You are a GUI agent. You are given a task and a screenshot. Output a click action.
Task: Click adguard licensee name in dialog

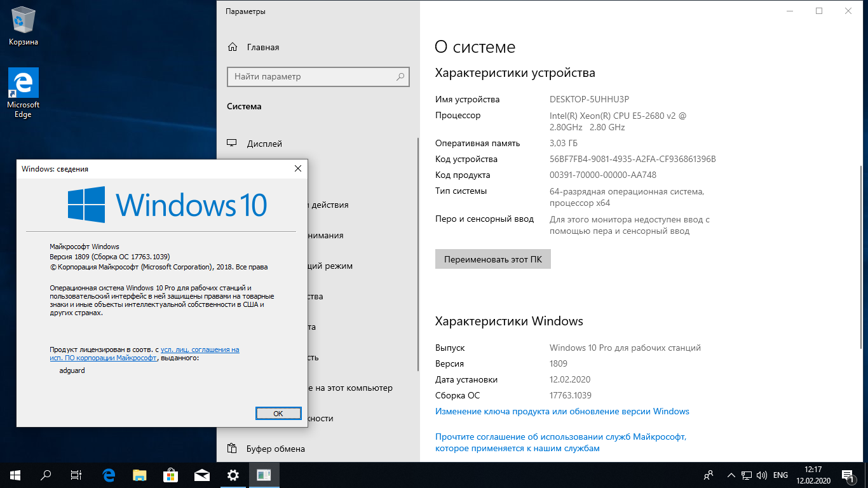click(72, 370)
